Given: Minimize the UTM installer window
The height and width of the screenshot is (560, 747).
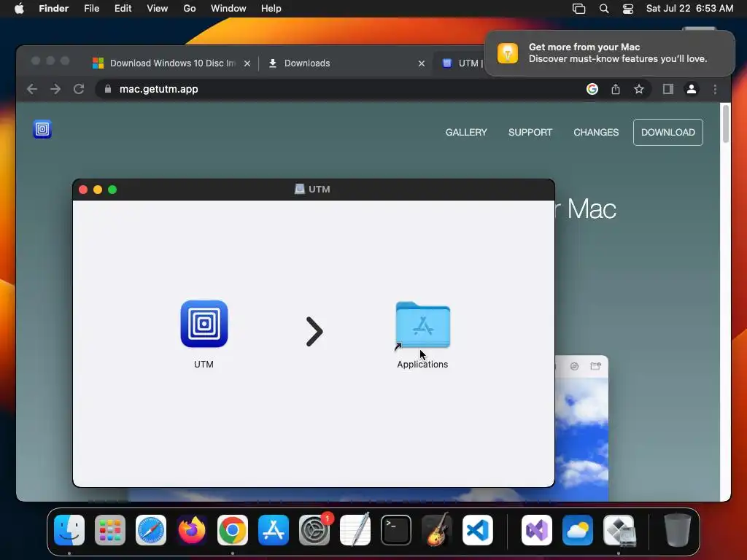Looking at the screenshot, I should coord(98,190).
